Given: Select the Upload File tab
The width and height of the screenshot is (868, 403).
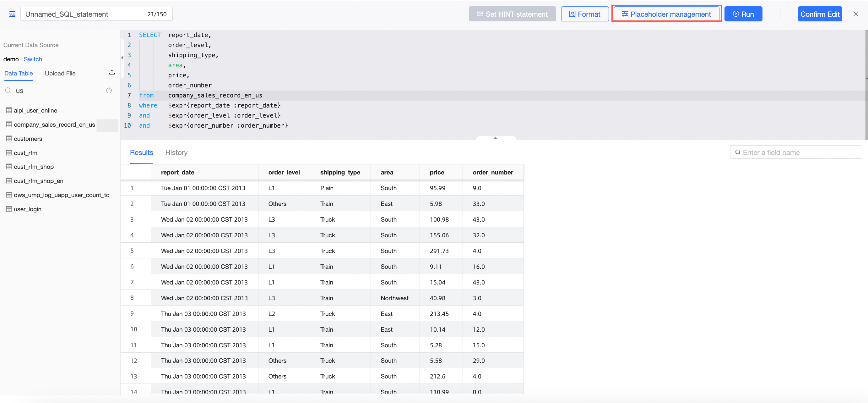Looking at the screenshot, I should 60,73.
